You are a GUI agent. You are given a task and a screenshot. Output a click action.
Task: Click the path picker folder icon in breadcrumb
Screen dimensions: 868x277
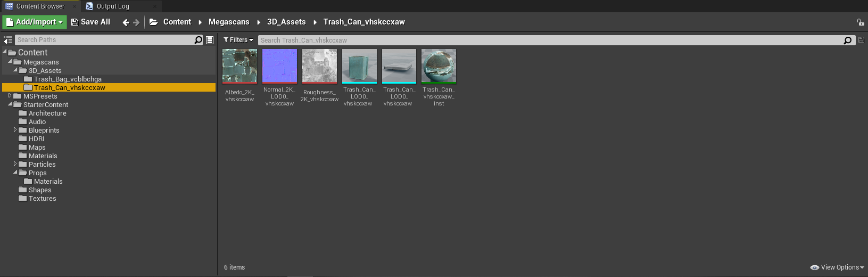(x=153, y=22)
